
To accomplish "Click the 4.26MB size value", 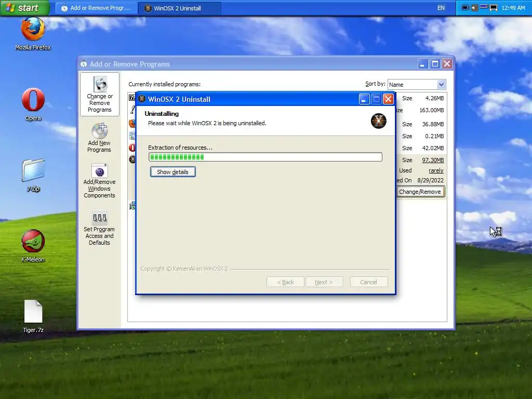I will (x=434, y=98).
